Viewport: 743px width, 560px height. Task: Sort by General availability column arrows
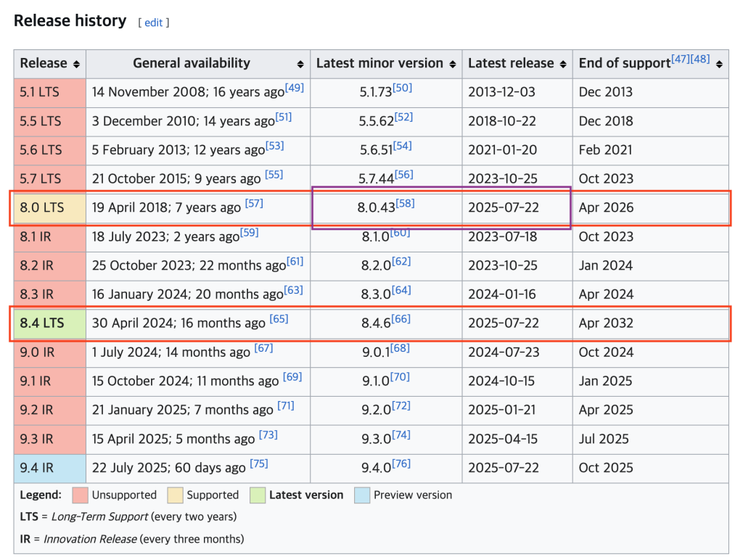click(300, 64)
